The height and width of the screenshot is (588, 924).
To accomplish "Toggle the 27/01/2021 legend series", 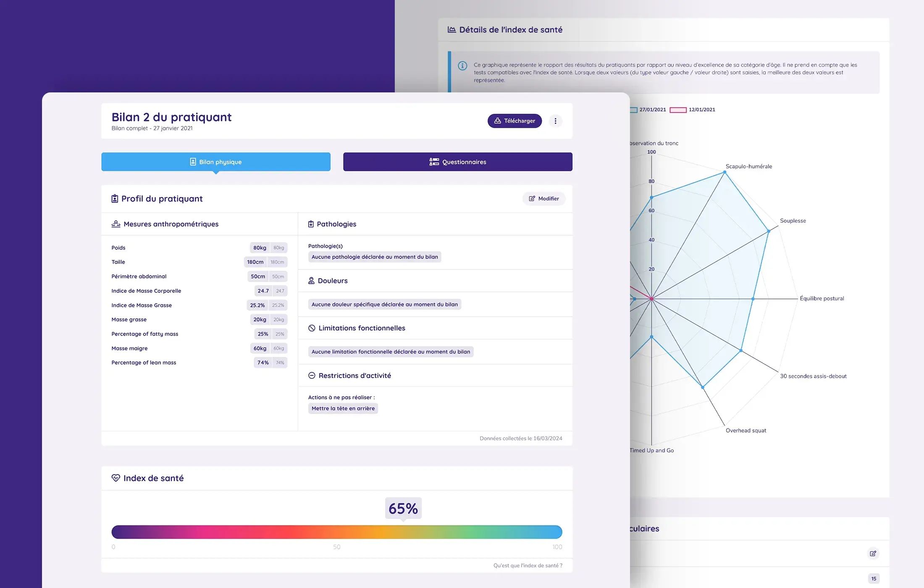I will tap(649, 110).
